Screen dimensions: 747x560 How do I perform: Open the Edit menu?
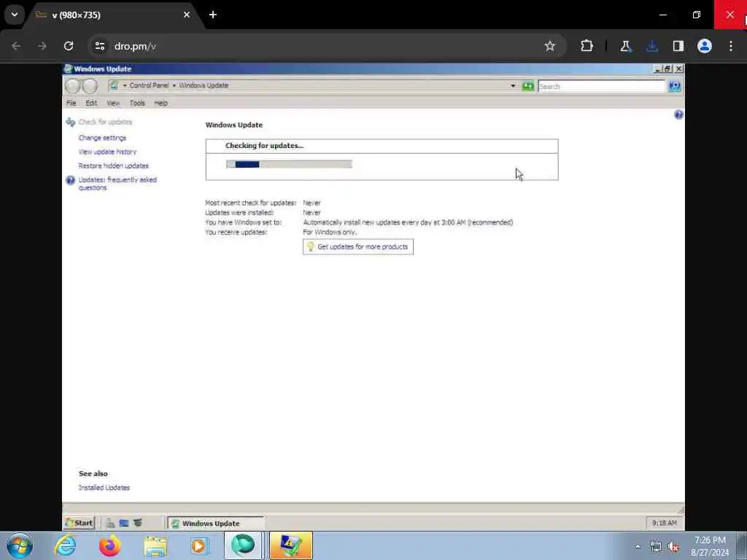[91, 103]
